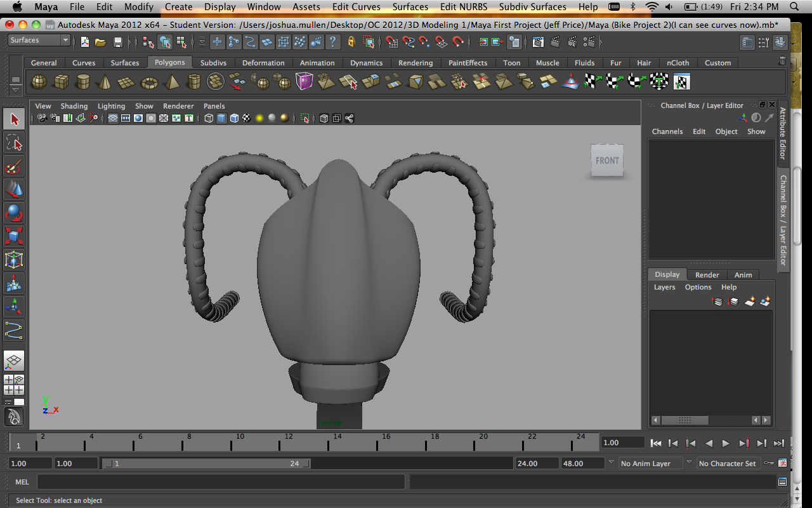Open the Edit Curves menu

click(x=356, y=7)
